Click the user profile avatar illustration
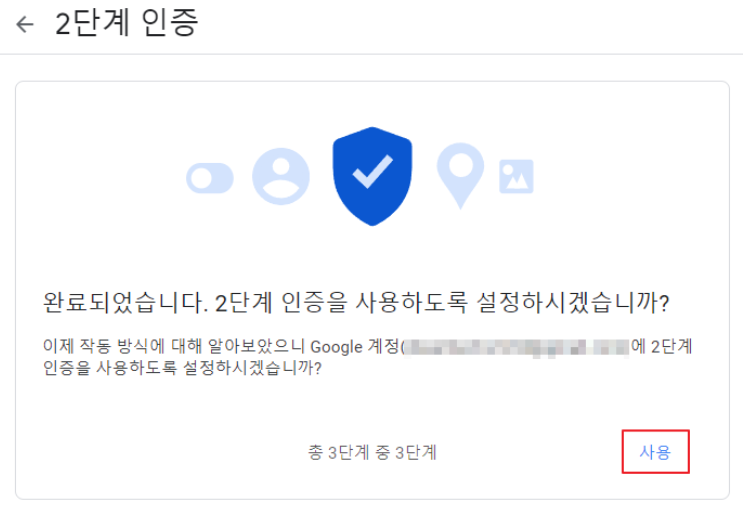The width and height of the screenshot is (743, 512). 281,176
